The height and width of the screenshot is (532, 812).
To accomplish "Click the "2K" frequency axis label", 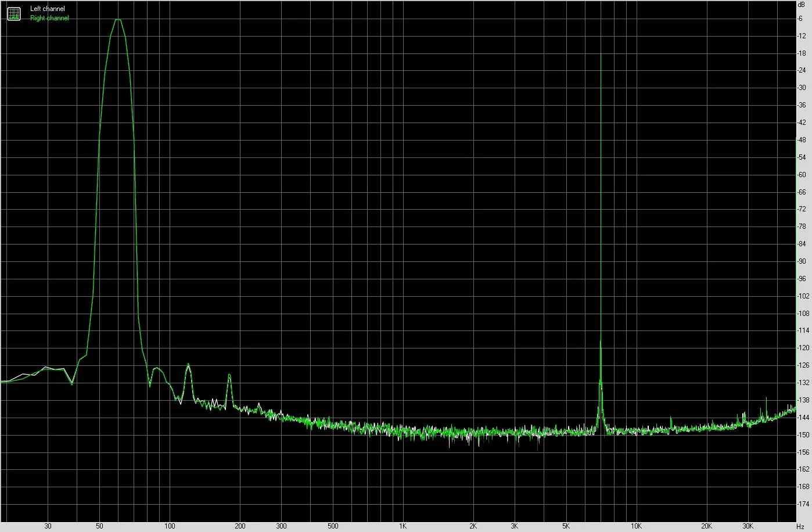I will coord(473,526).
